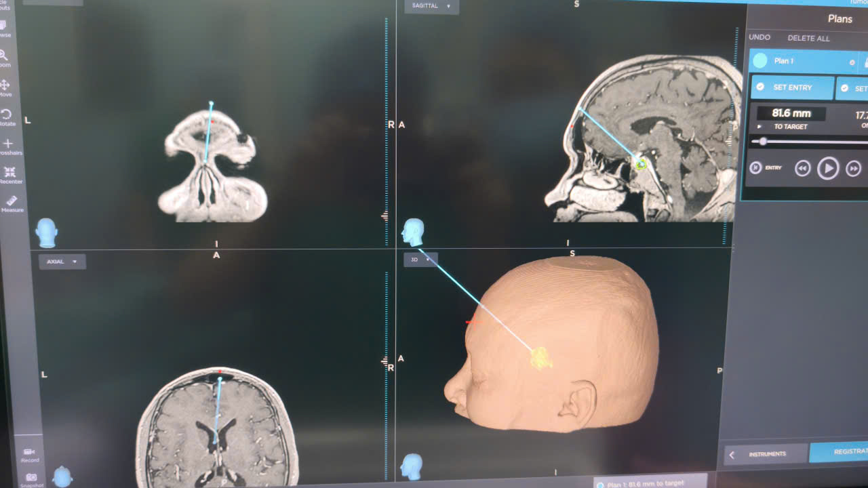Click the head orientation icon in the axial view
The width and height of the screenshot is (868, 488).
(62, 476)
